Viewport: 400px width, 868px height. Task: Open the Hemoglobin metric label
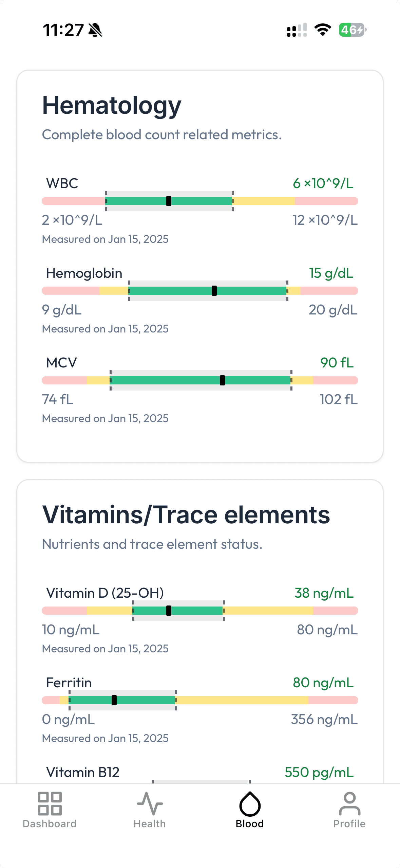pyautogui.click(x=84, y=273)
